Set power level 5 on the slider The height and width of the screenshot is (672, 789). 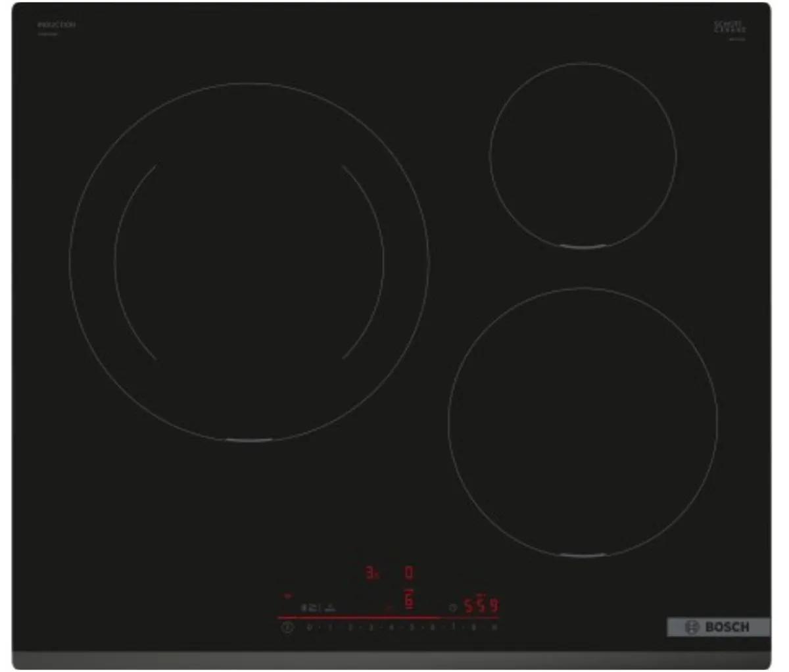[412, 628]
